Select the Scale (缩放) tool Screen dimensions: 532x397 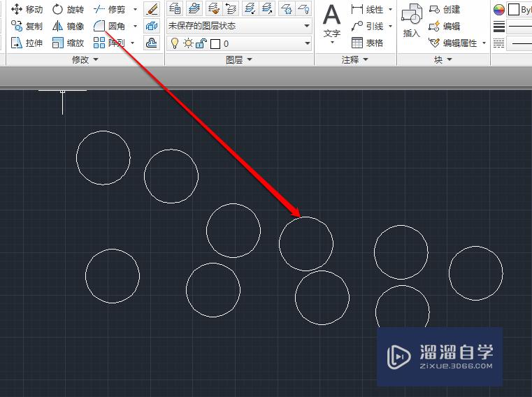tap(68, 43)
